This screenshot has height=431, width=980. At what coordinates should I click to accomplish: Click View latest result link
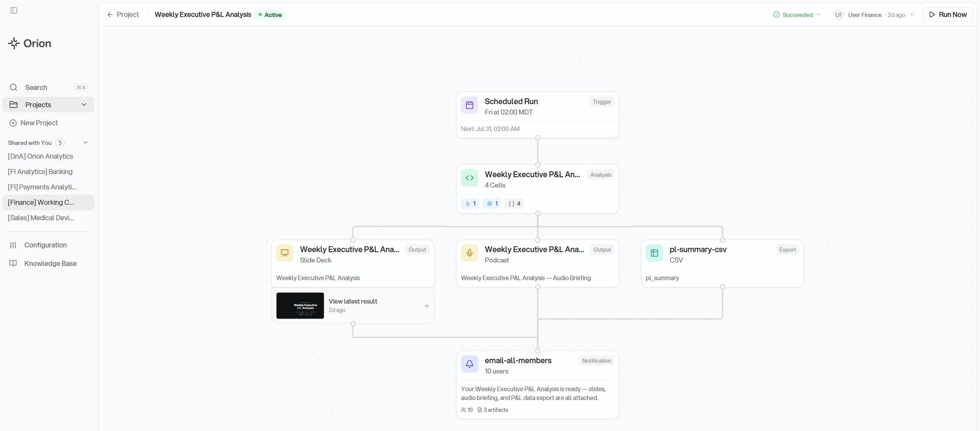pyautogui.click(x=353, y=301)
